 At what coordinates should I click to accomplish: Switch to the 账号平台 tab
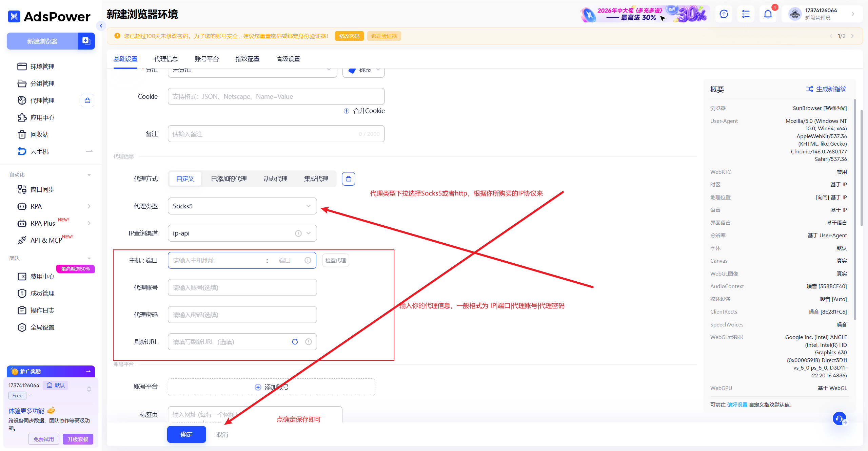(x=207, y=59)
